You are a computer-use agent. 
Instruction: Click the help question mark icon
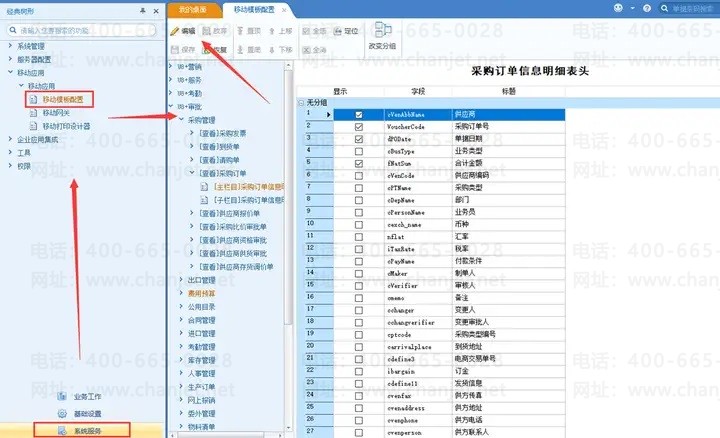(647, 8)
